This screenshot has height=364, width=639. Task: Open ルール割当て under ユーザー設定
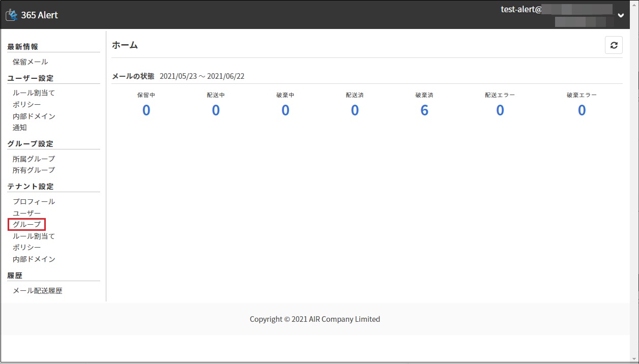[x=34, y=93]
